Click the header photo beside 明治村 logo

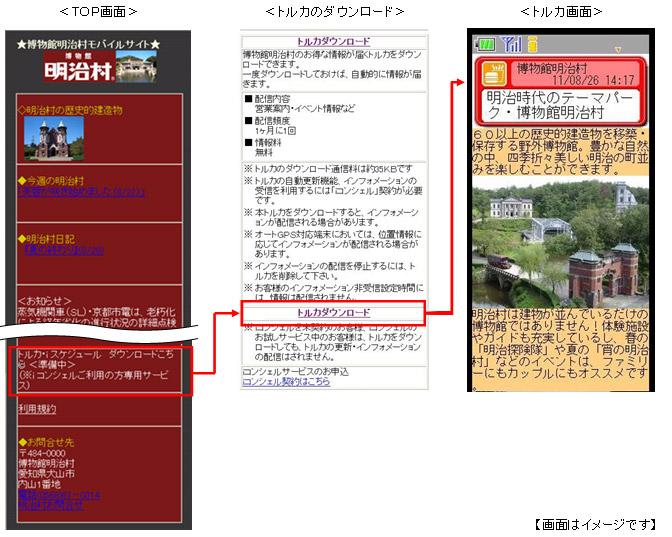click(x=136, y=67)
